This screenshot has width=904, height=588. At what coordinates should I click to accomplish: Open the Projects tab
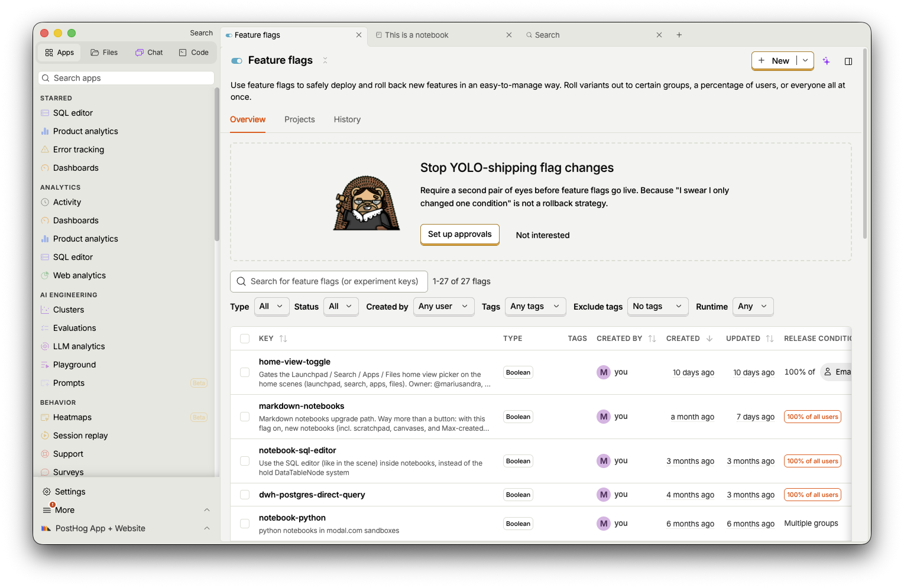click(300, 119)
